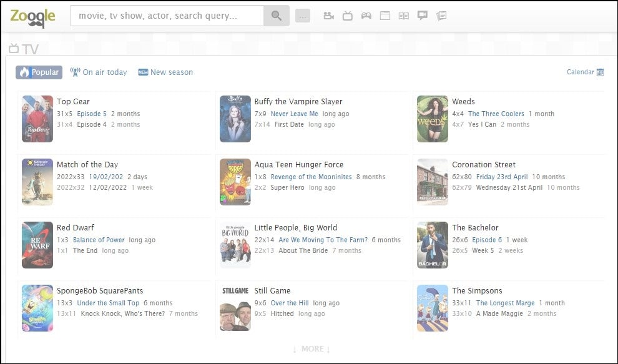Open the Coronation Street poster thumbnail
Image resolution: width=618 pixels, height=364 pixels.
coord(433,182)
